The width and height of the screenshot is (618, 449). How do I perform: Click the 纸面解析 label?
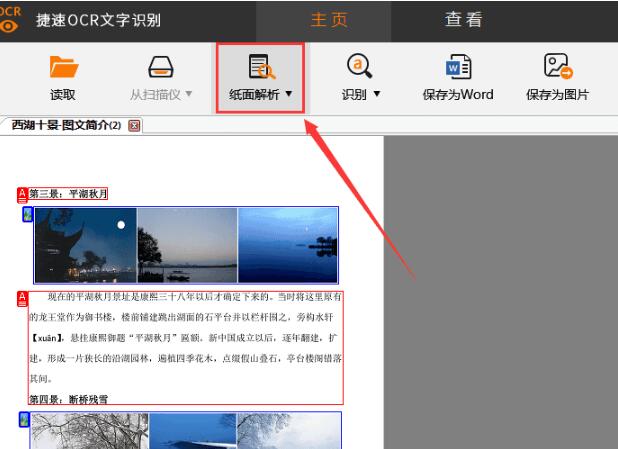(x=254, y=95)
